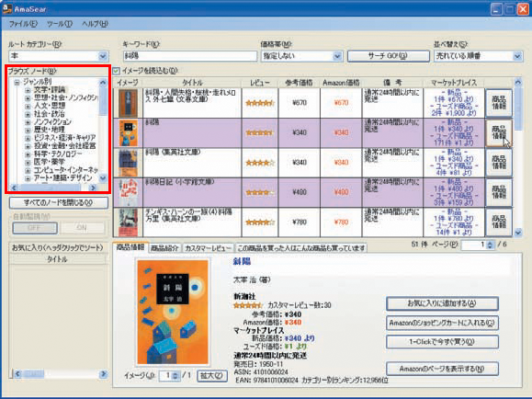Image resolution: width=532 pixels, height=399 pixels.
Task: Click the AmaSear app icon in title bar
Action: pos(6,8)
